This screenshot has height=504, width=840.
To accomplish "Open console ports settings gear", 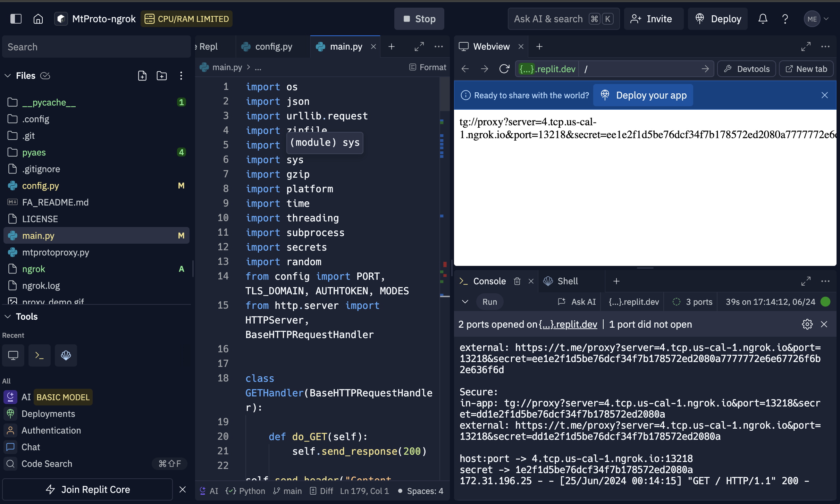I will click(x=807, y=324).
